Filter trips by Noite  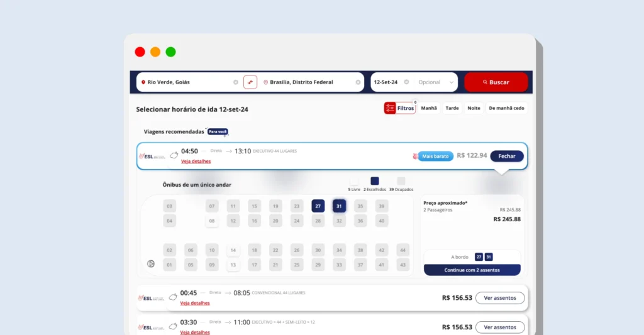(474, 108)
